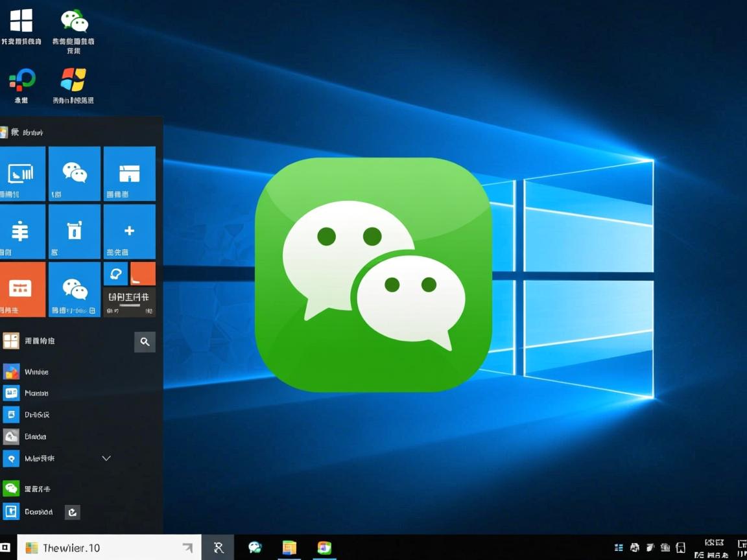
Task: Expand the hidden icons area in the system tray
Action: pos(617,548)
